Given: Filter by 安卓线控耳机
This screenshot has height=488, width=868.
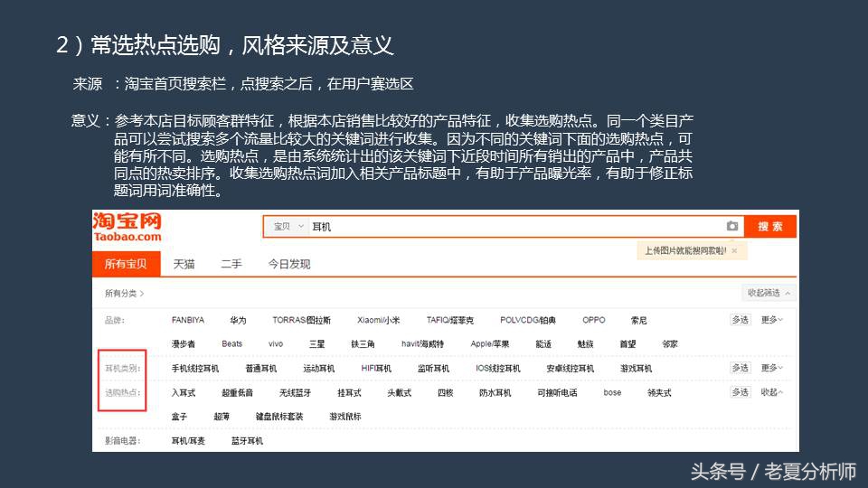Looking at the screenshot, I should pos(570,369).
